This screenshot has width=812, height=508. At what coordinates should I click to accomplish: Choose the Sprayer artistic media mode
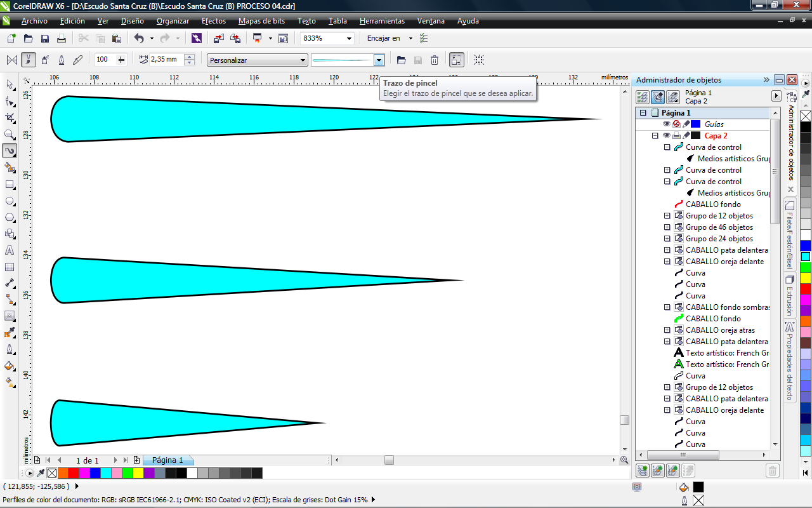coord(45,60)
